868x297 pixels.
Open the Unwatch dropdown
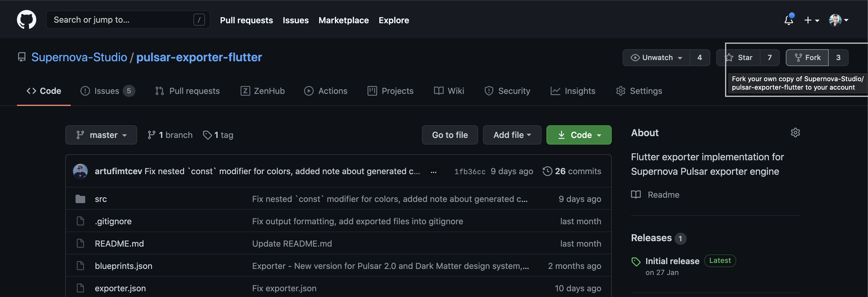click(656, 58)
